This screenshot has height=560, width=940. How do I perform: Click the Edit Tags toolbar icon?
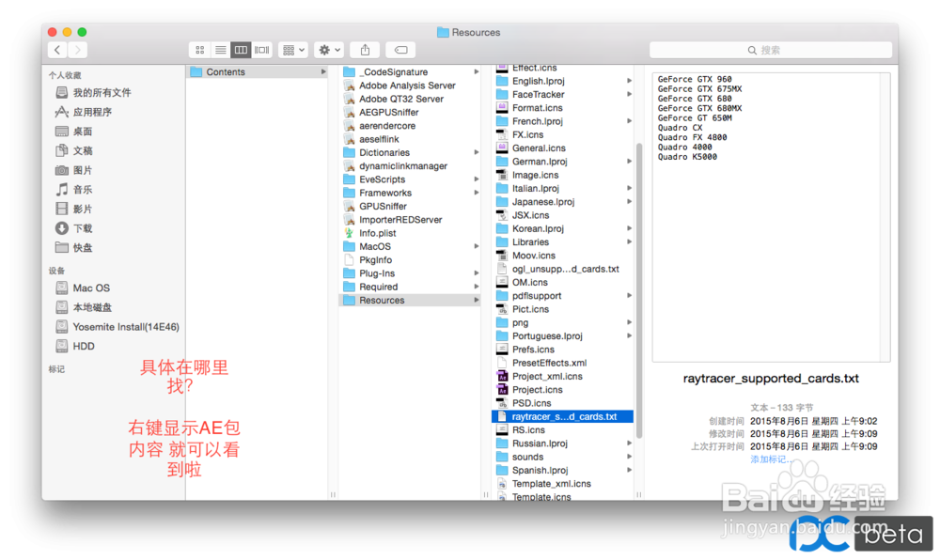pyautogui.click(x=399, y=50)
